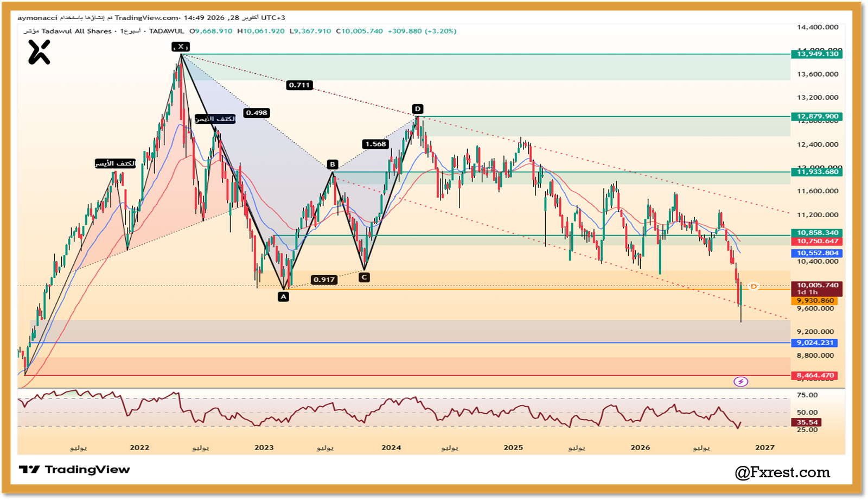Screen dimensions: 868x500
Task: Click the 0.917 ratio label
Action: (x=324, y=280)
